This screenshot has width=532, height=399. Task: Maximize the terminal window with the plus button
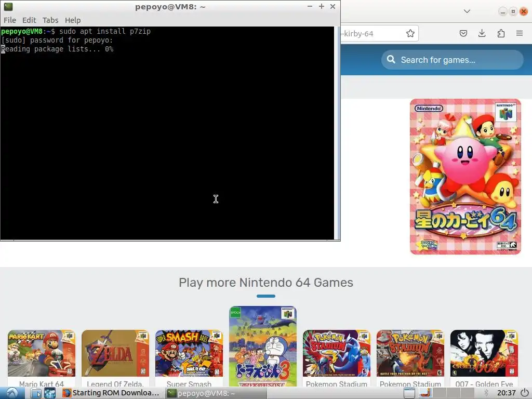tap(321, 6)
